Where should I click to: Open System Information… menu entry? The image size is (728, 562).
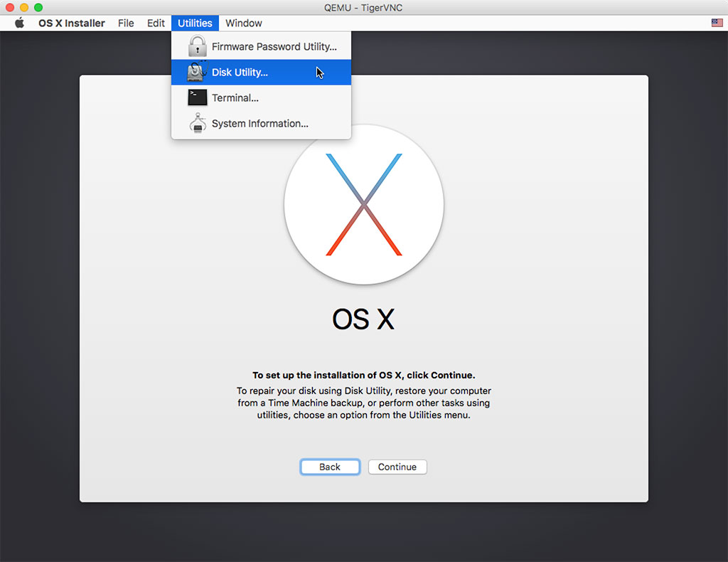click(262, 123)
